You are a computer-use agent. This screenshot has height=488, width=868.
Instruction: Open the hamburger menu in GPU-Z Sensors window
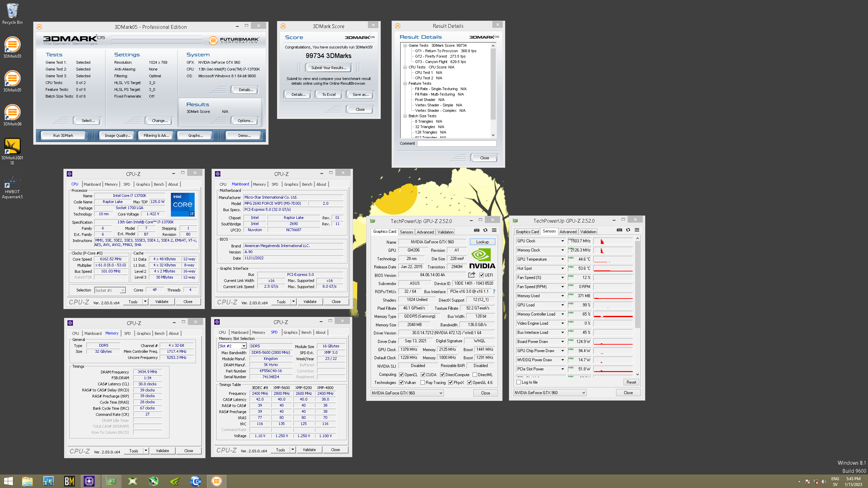point(637,230)
